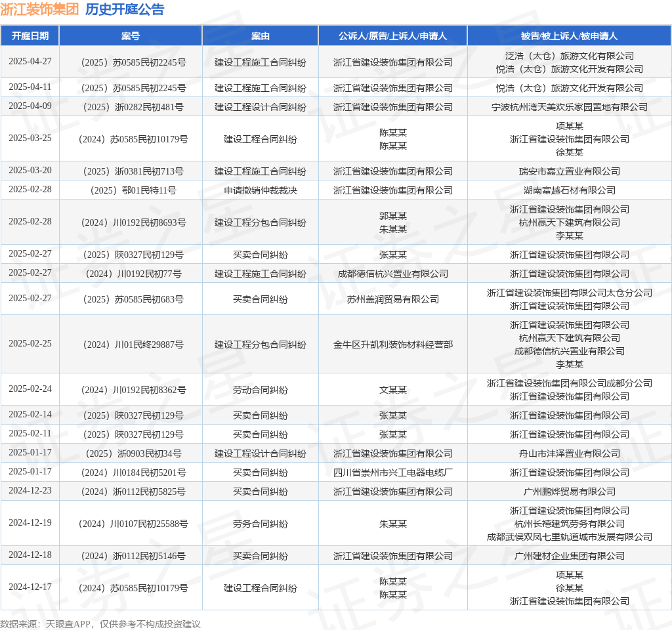Select case number (2025)苏0585民初683号
Screen dimensions: 672x630
coord(133,299)
